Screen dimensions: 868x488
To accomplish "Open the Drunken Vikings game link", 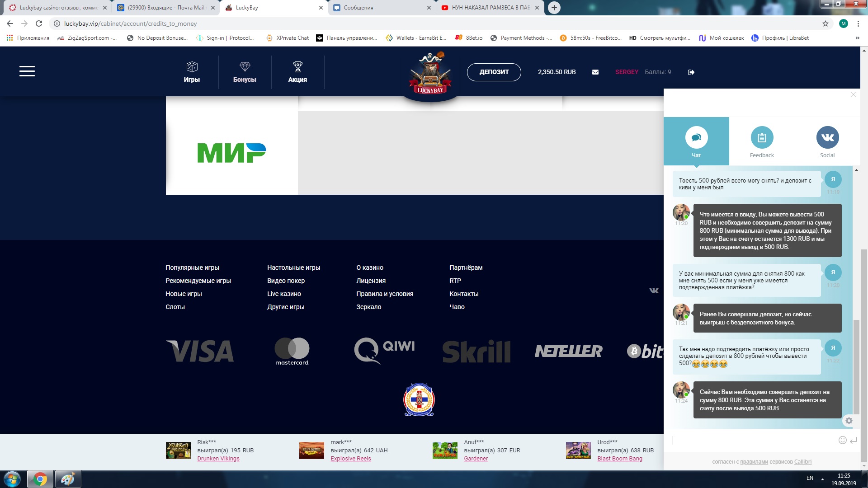I will pos(218,459).
